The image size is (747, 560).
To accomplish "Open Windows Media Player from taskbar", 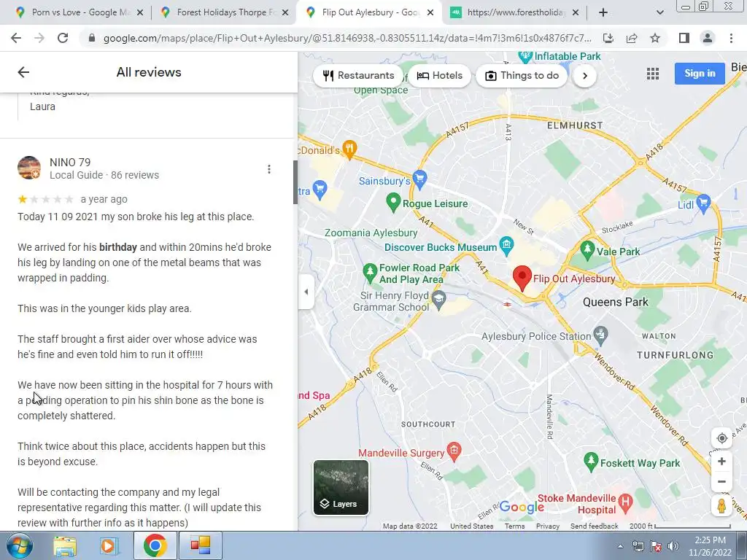I will [x=108, y=546].
